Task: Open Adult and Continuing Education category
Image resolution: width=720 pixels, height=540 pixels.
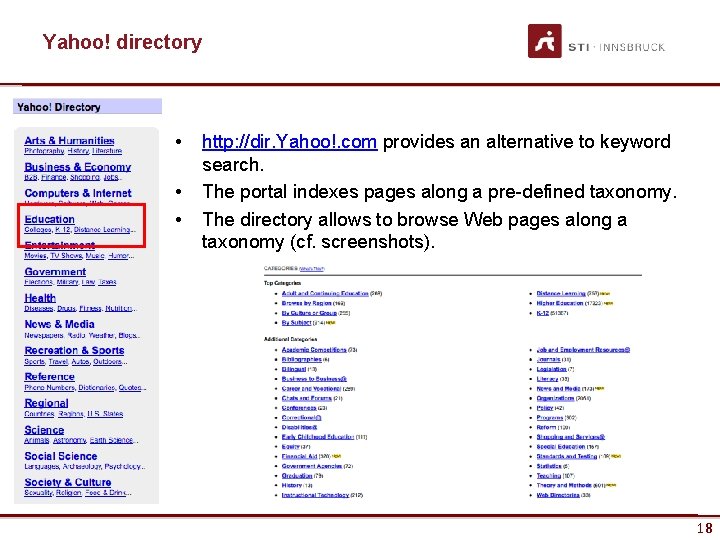Action: 325,293
